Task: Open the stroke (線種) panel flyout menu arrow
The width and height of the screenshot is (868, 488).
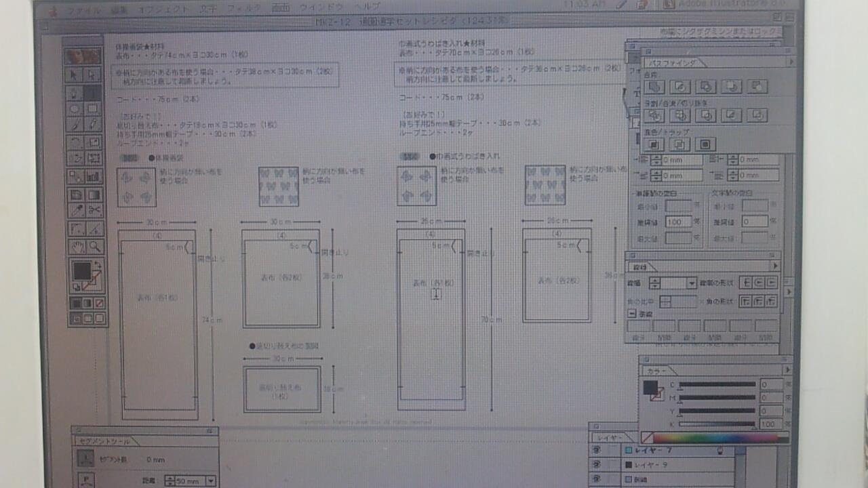Action: (x=776, y=266)
